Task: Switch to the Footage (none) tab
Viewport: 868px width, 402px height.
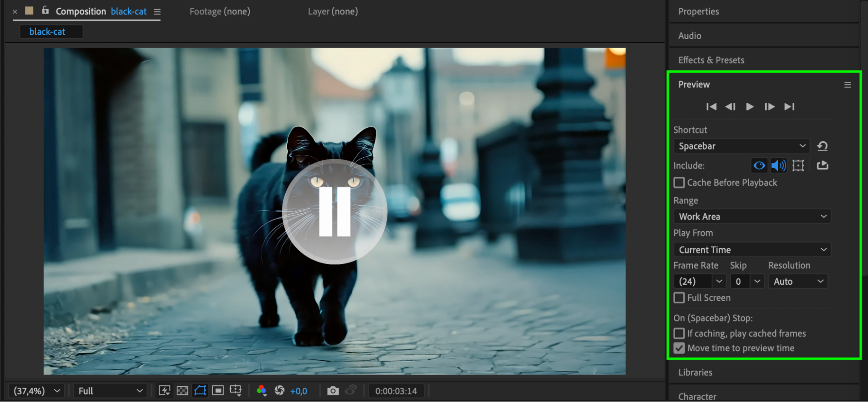Action: point(220,11)
